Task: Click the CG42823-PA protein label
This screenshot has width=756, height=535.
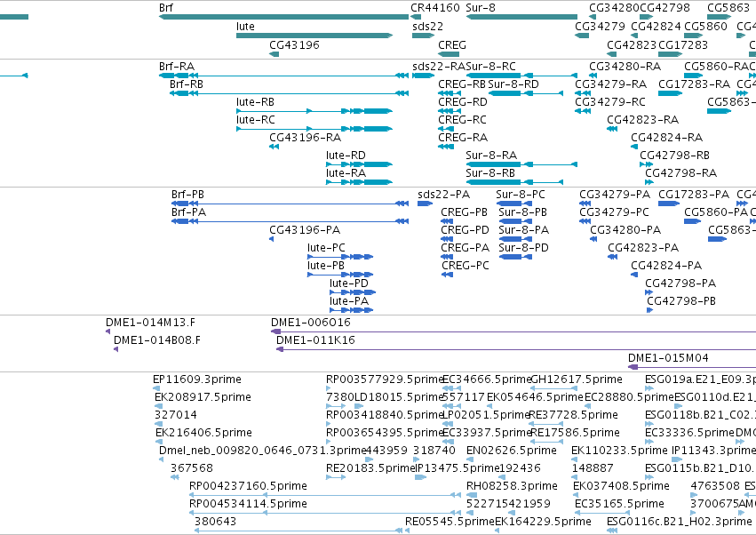Action: 643,249
